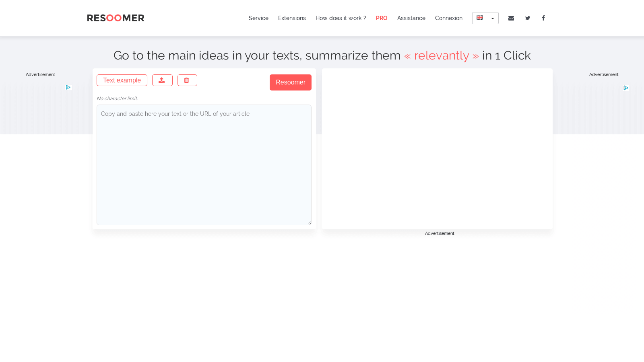644x362 pixels.
Task: Click the empty summary output panel
Action: tap(437, 149)
